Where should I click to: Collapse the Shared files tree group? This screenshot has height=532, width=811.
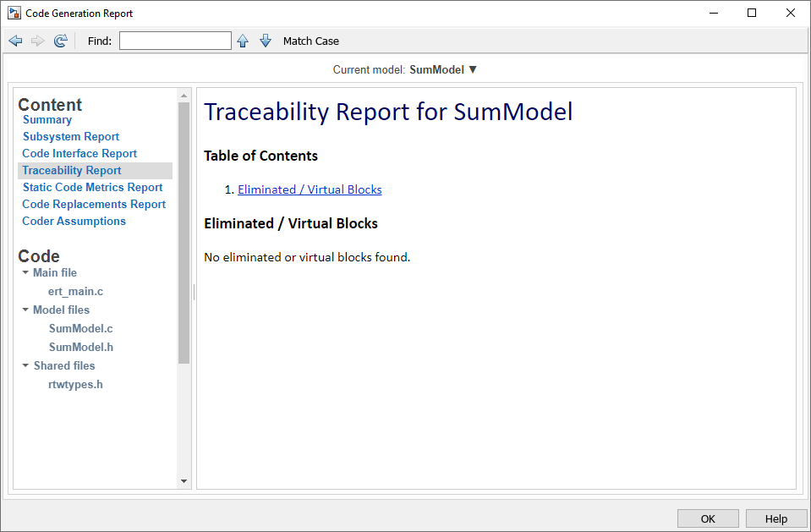click(26, 365)
